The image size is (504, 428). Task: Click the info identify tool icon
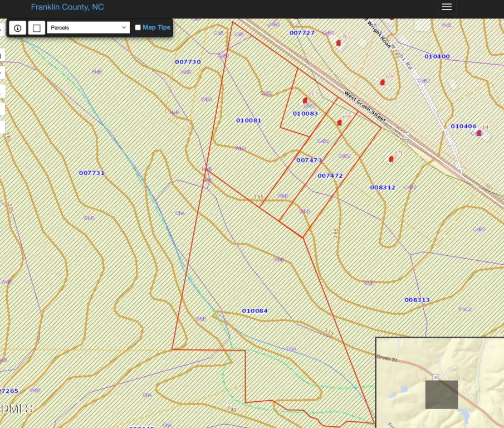coord(18,28)
